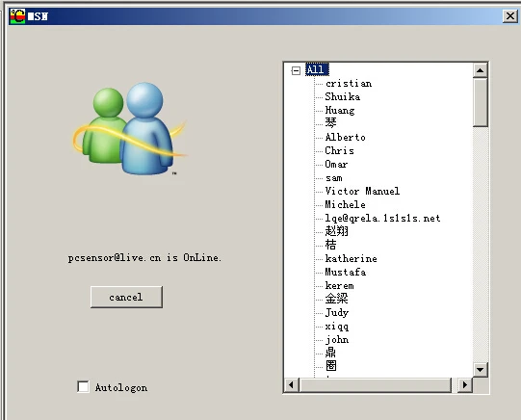Select contact 桔
Screen dimensions: 521x420
pos(330,245)
